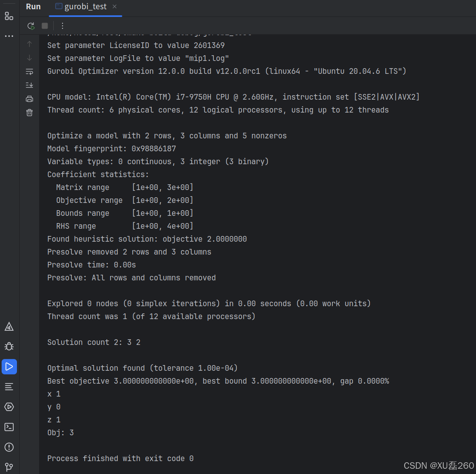Open the Problems tool window
This screenshot has height=474, width=476.
[9, 447]
